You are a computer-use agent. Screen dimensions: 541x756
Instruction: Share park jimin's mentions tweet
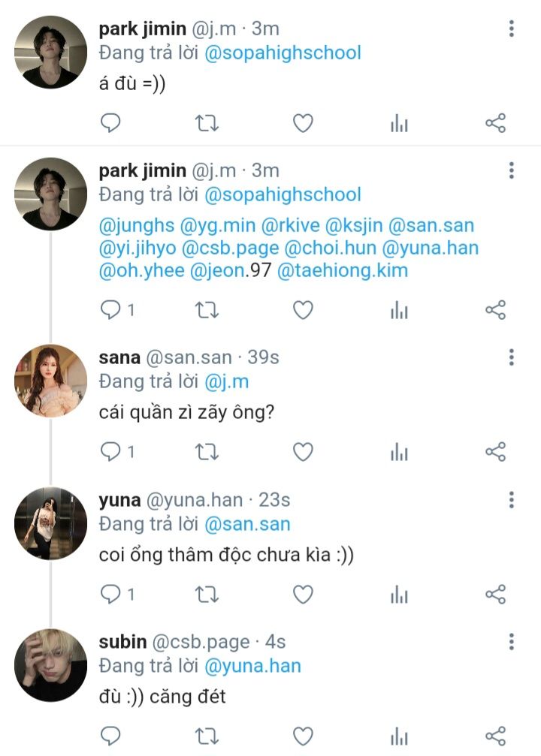click(x=495, y=309)
